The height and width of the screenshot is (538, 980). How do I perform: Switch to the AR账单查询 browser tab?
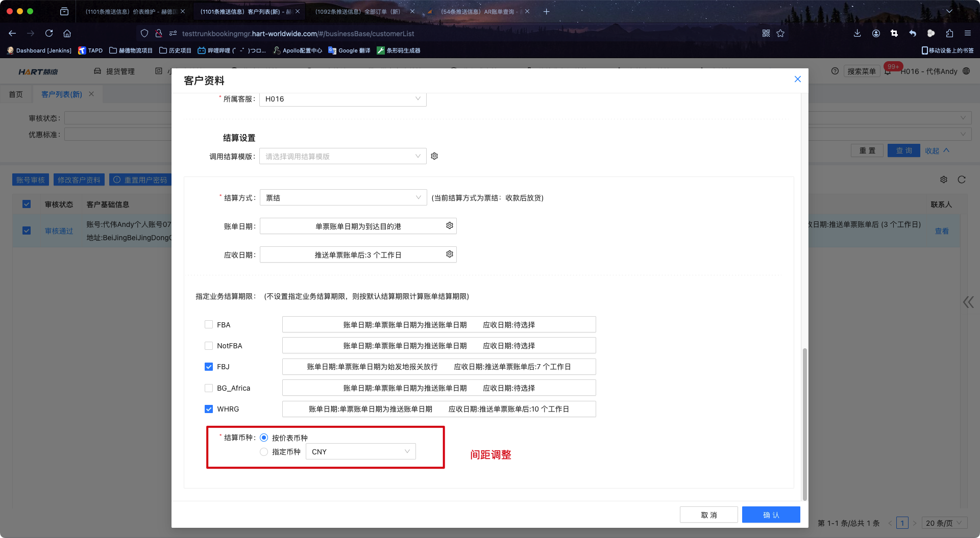tap(477, 11)
